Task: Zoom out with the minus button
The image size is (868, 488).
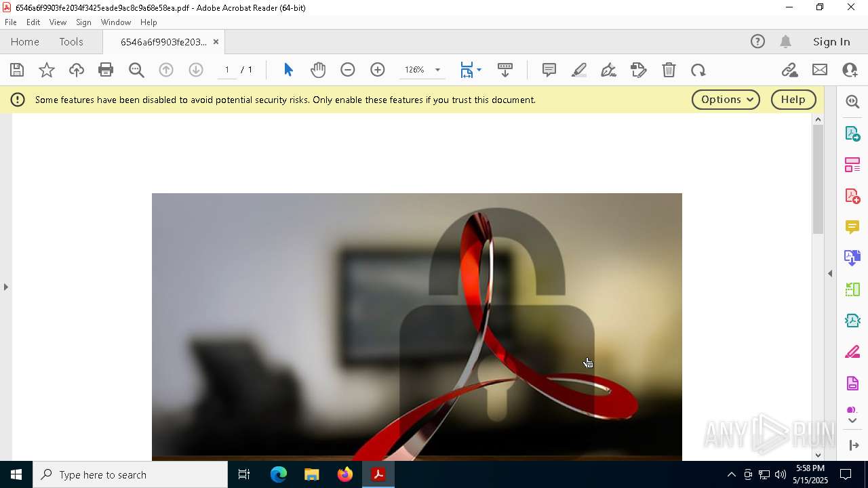Action: pos(348,70)
